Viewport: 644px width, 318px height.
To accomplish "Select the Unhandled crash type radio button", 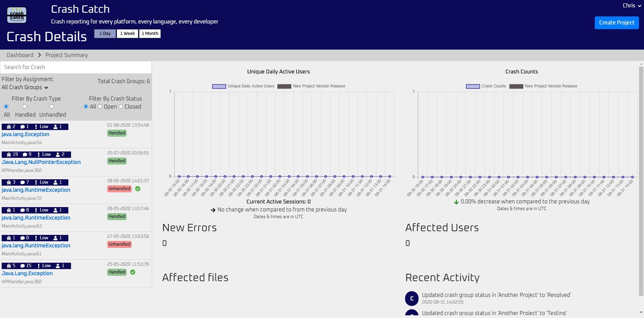I will pyautogui.click(x=52, y=107).
